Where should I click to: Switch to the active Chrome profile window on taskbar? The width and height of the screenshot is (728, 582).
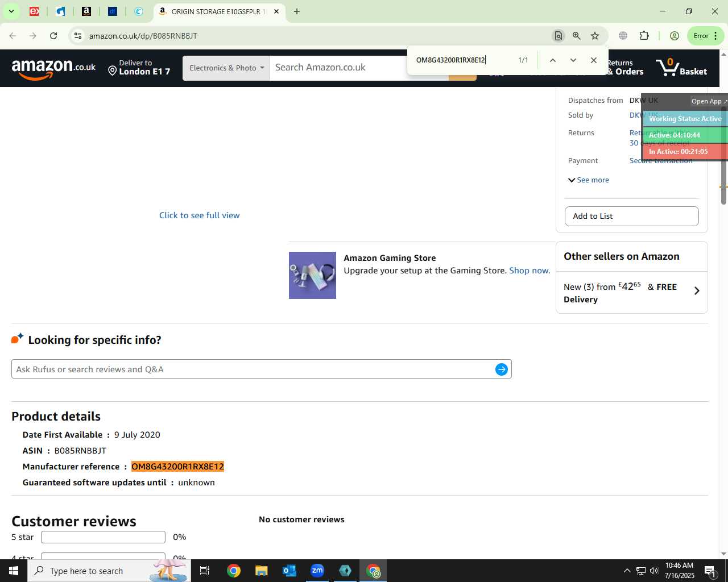pyautogui.click(x=373, y=571)
